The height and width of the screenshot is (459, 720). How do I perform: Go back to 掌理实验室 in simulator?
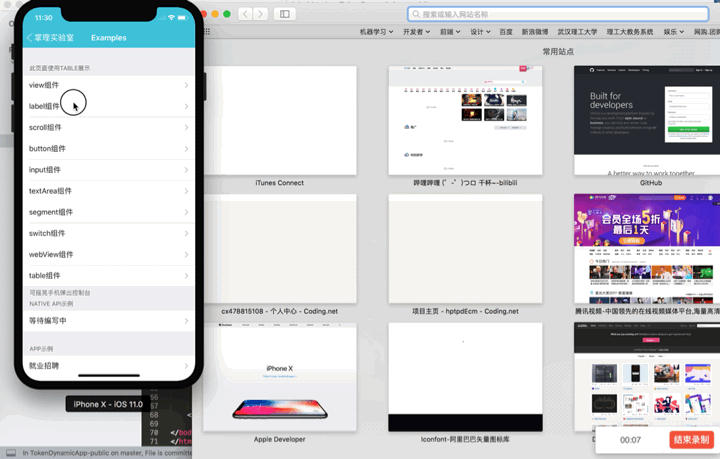pyautogui.click(x=50, y=38)
